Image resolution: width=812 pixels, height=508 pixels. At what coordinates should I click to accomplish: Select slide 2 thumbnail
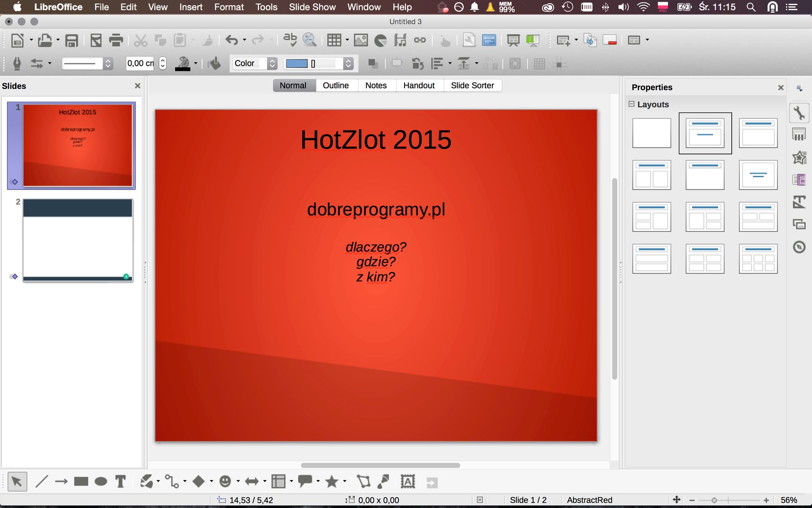[78, 240]
